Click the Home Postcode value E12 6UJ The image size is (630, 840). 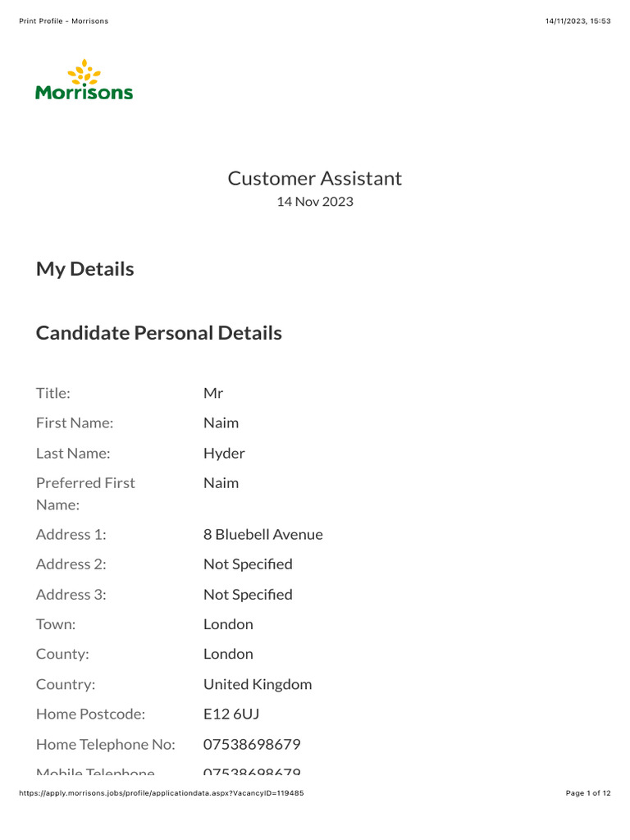231,714
